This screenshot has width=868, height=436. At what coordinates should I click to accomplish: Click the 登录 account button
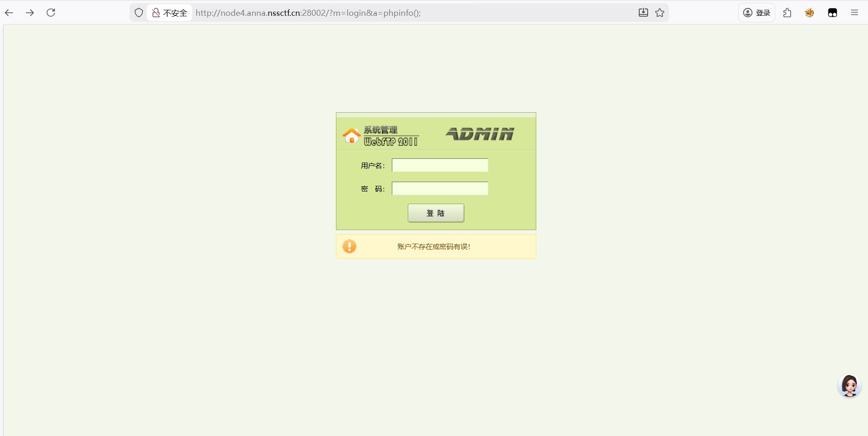point(757,13)
